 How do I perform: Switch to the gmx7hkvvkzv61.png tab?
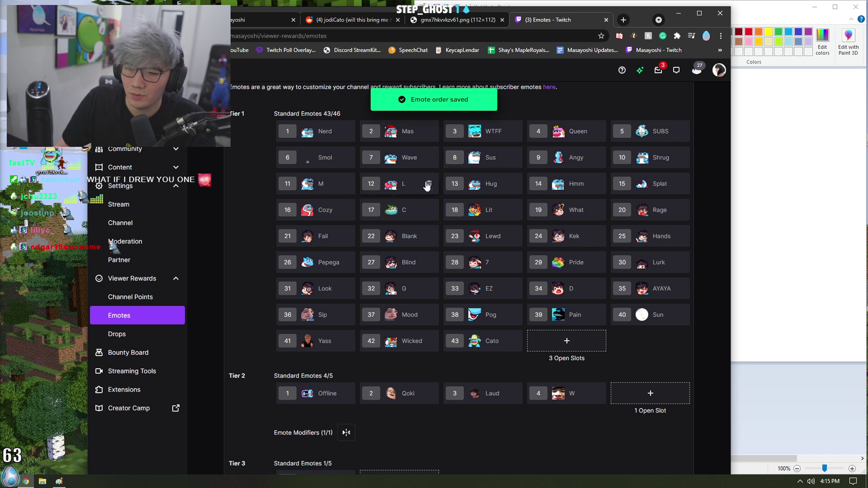[x=457, y=20]
